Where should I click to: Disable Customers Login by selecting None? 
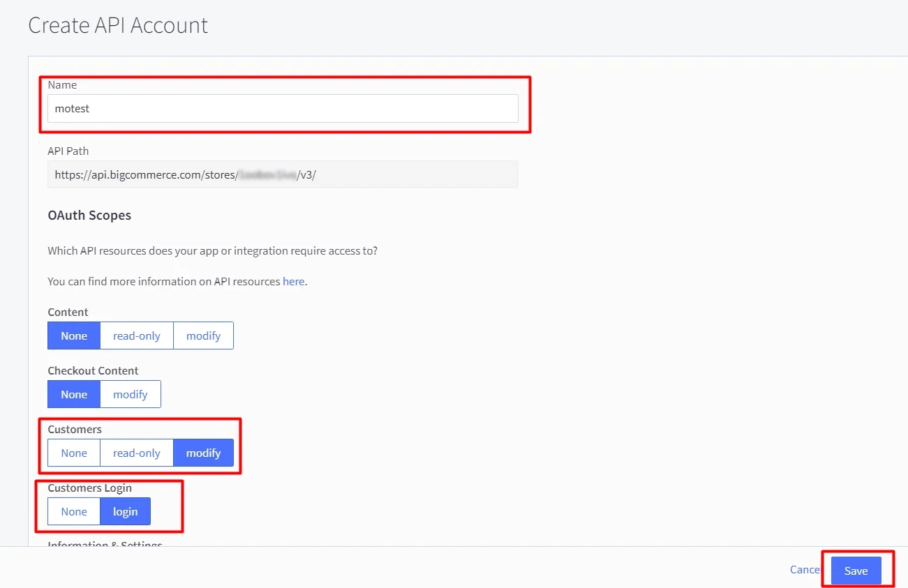(73, 511)
